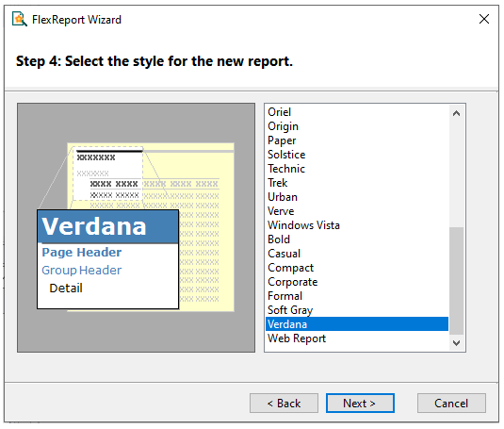Return to previous step with Back

[x=284, y=403]
